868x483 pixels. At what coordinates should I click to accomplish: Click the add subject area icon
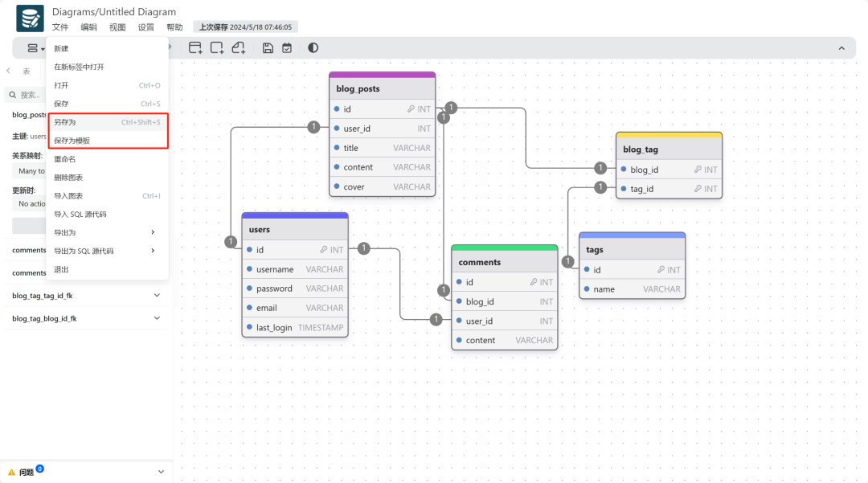[217, 48]
